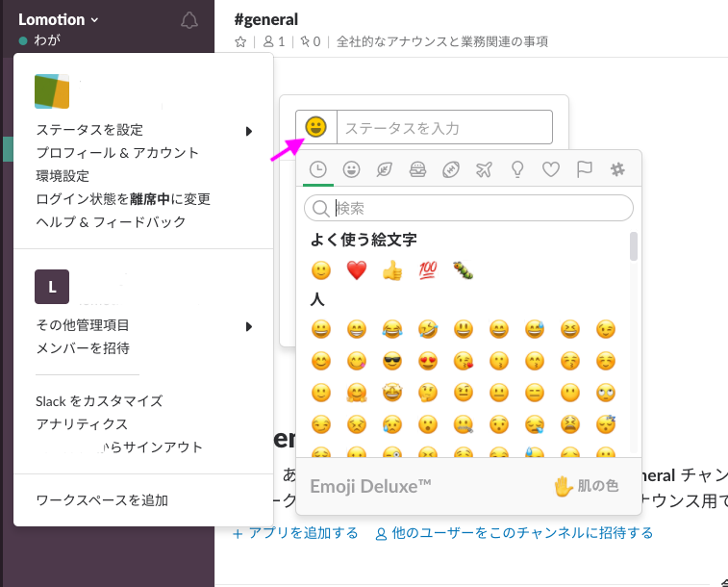Select the Flags emoji category

(x=584, y=169)
